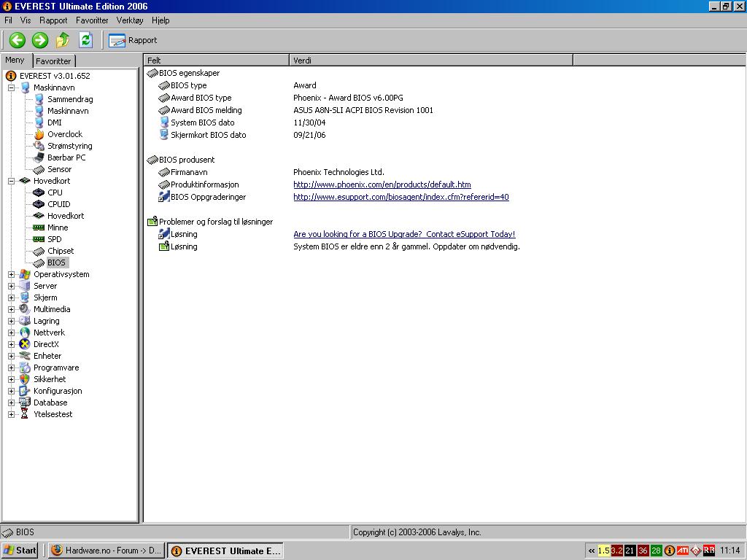Viewport: 747px width, 560px height.
Task: Refresh the page with the refresh icon
Action: click(86, 40)
